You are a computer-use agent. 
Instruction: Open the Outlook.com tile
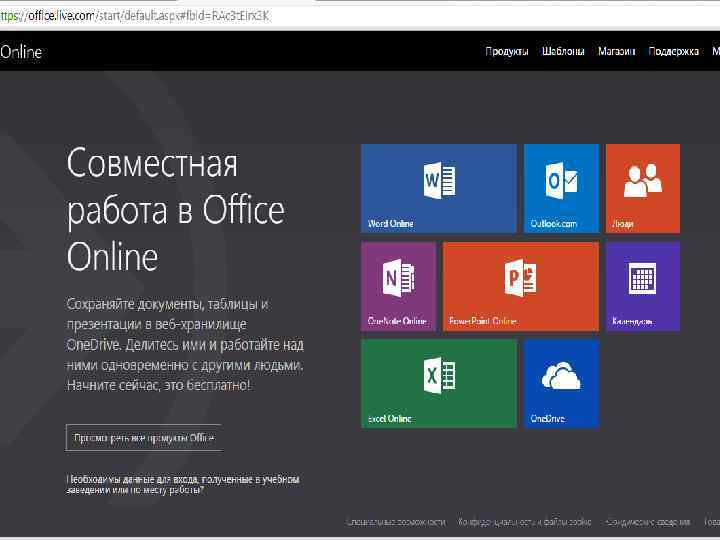(x=561, y=188)
